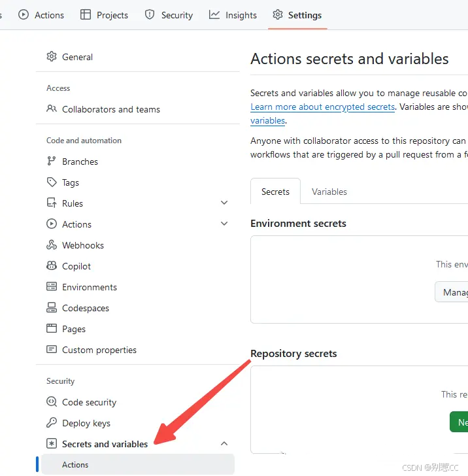Click the Environments server icon

click(x=52, y=286)
